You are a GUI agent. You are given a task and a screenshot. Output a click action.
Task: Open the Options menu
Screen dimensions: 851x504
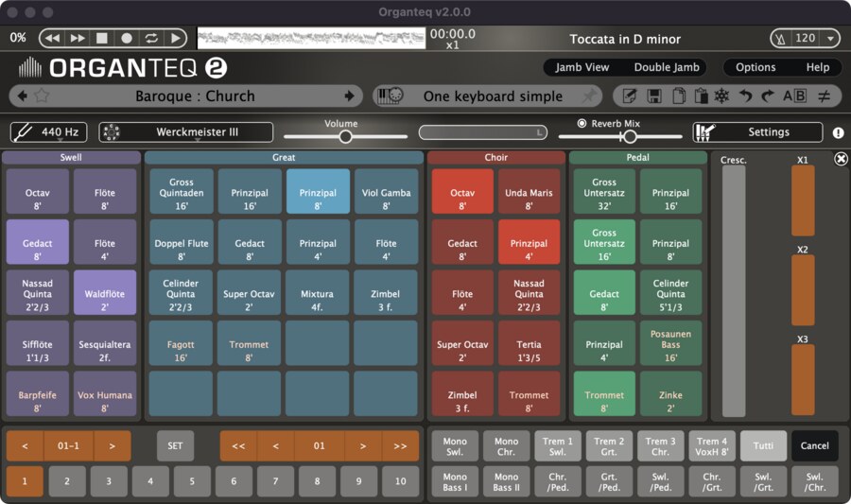pyautogui.click(x=755, y=67)
